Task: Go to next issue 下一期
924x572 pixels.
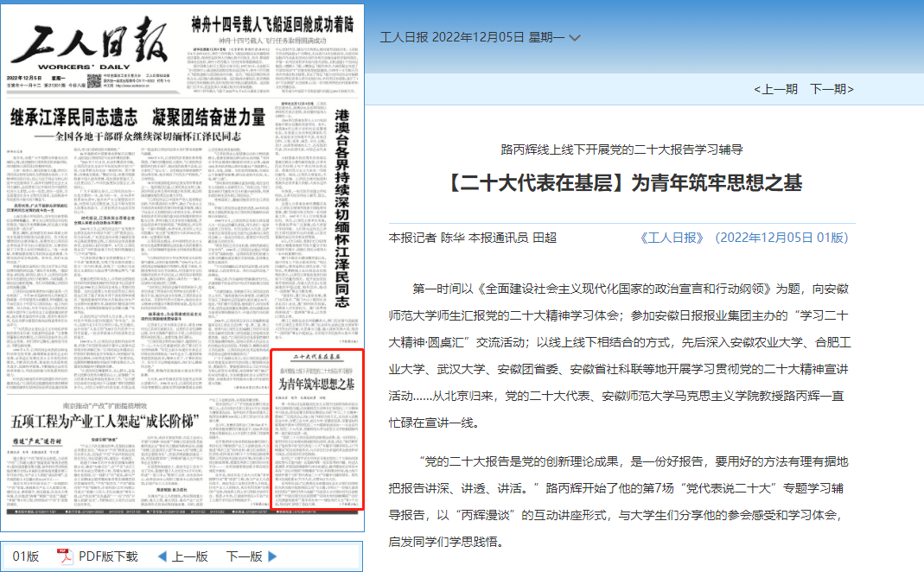Action: click(x=832, y=89)
